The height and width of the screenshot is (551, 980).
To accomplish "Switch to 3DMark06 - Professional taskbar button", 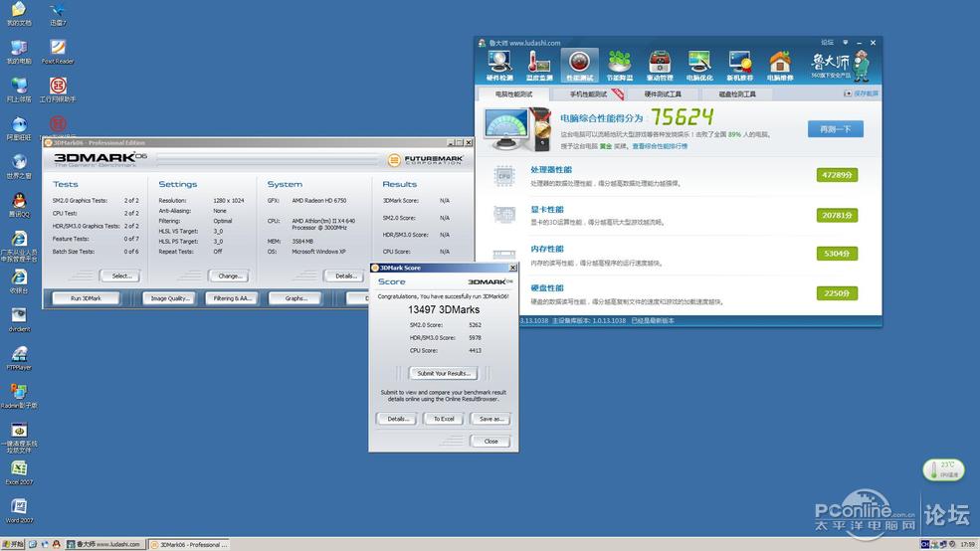I will (189, 544).
